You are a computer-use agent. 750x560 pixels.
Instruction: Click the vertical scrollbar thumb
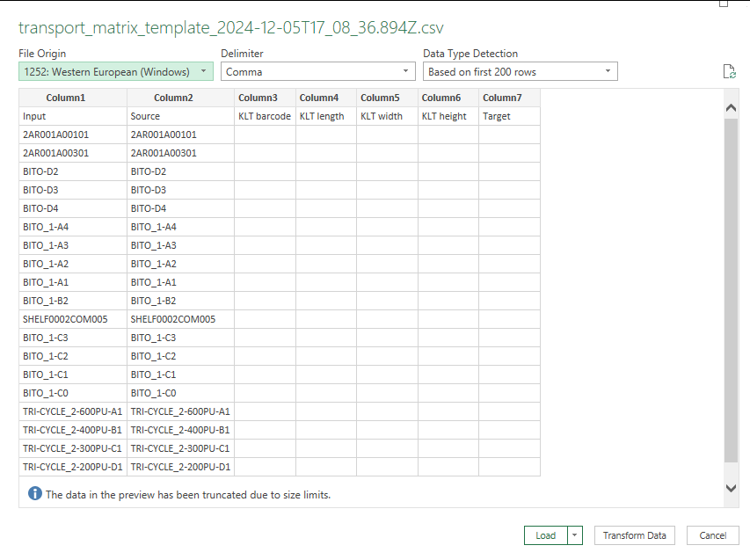tap(731, 290)
